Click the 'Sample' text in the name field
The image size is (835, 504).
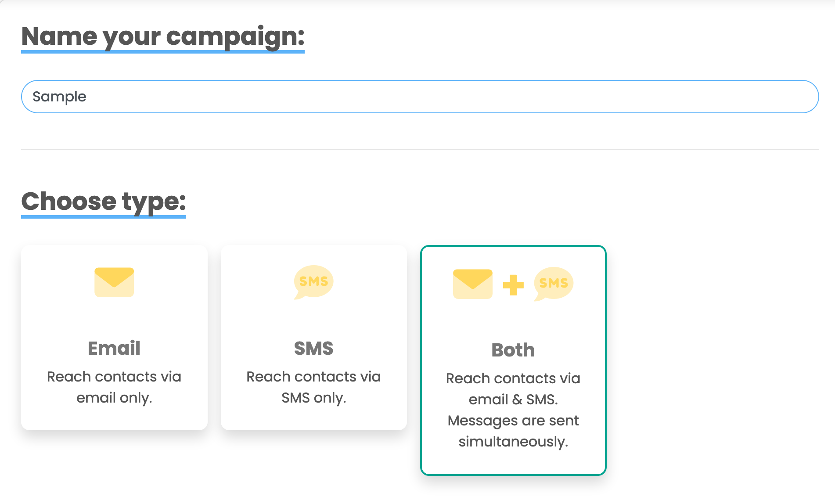pos(59,97)
